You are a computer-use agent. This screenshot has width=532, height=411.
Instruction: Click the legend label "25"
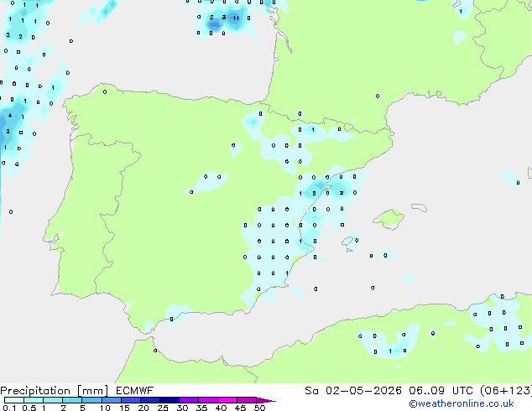(x=163, y=408)
